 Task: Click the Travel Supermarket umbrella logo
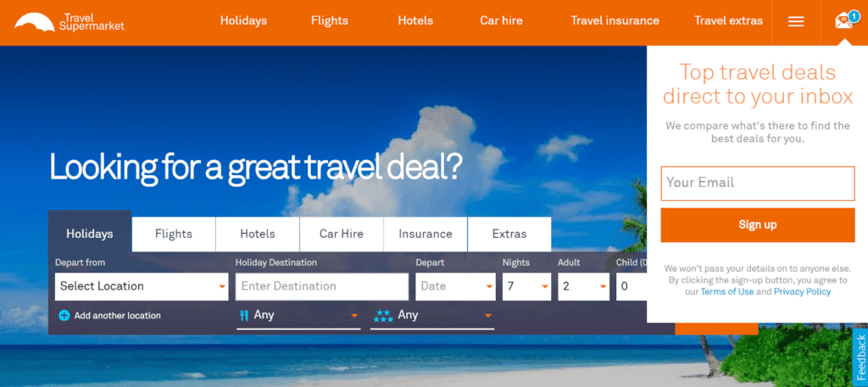[x=34, y=21]
